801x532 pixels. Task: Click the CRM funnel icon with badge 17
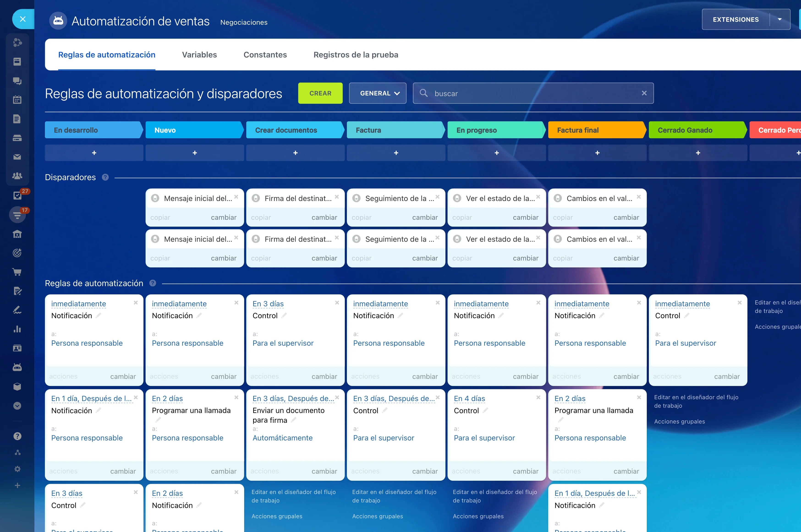click(x=17, y=215)
